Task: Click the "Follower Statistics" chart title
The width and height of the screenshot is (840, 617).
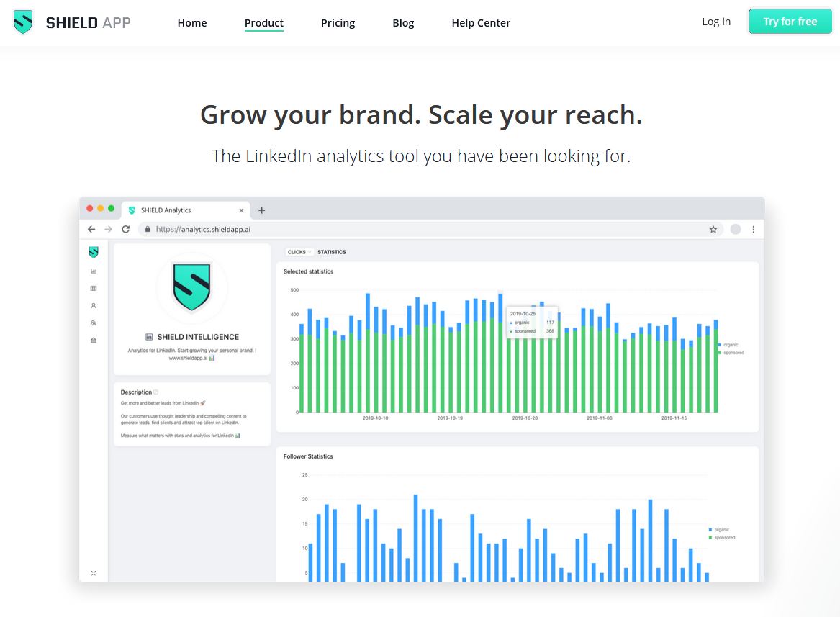Action: [308, 456]
